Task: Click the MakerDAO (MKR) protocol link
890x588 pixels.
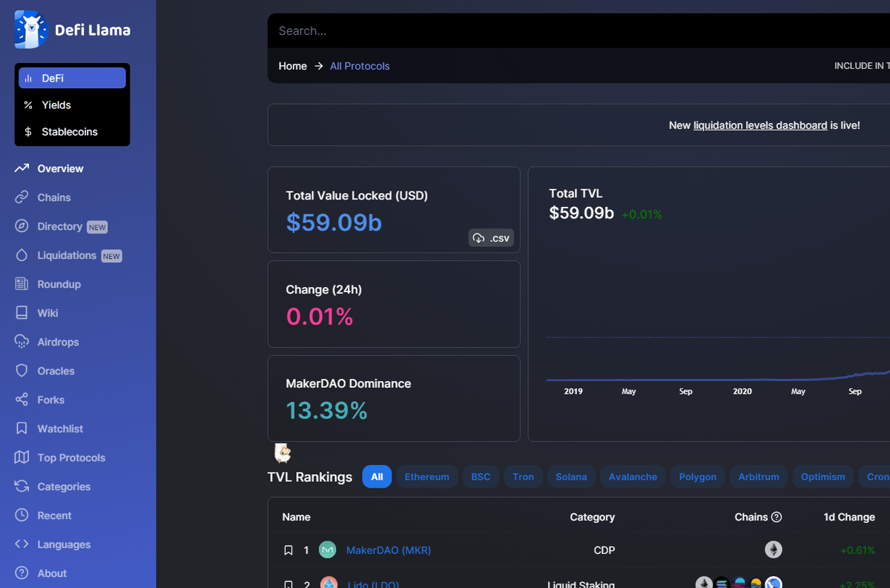Action: [388, 550]
